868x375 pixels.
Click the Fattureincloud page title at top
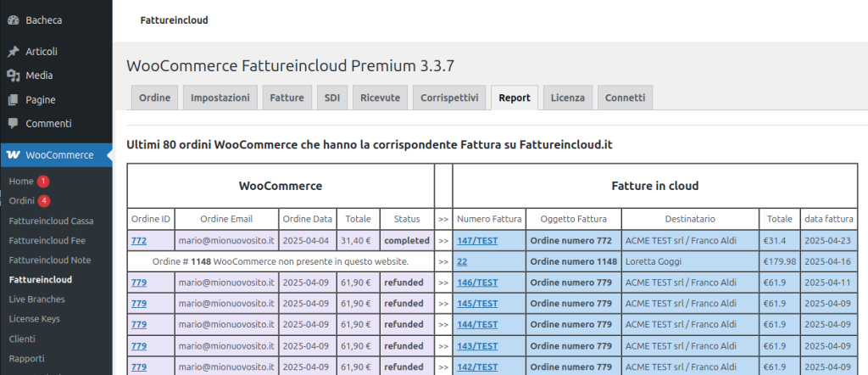(x=174, y=20)
